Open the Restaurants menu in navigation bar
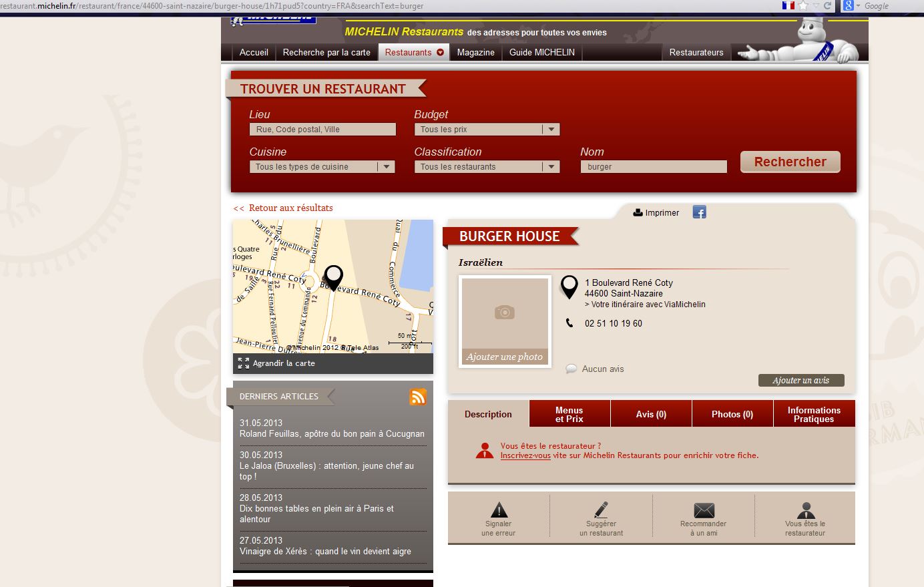Viewport: 924px width, 587px height. tap(414, 52)
